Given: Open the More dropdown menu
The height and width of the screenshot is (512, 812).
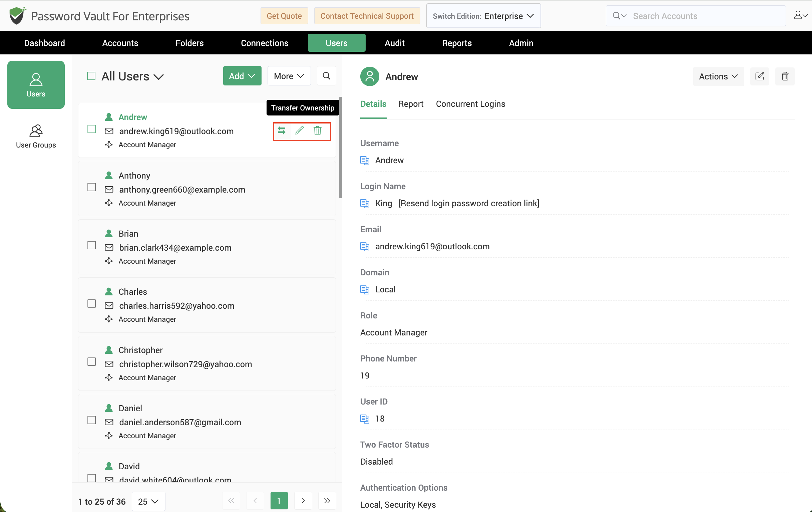Looking at the screenshot, I should point(289,76).
